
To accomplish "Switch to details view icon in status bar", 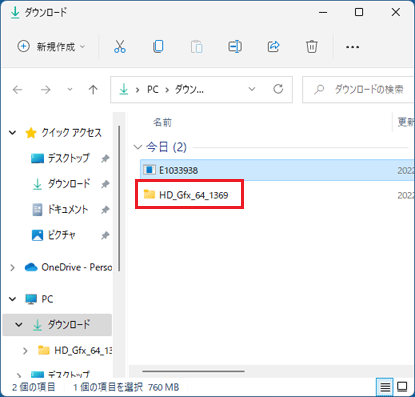I will point(385,387).
